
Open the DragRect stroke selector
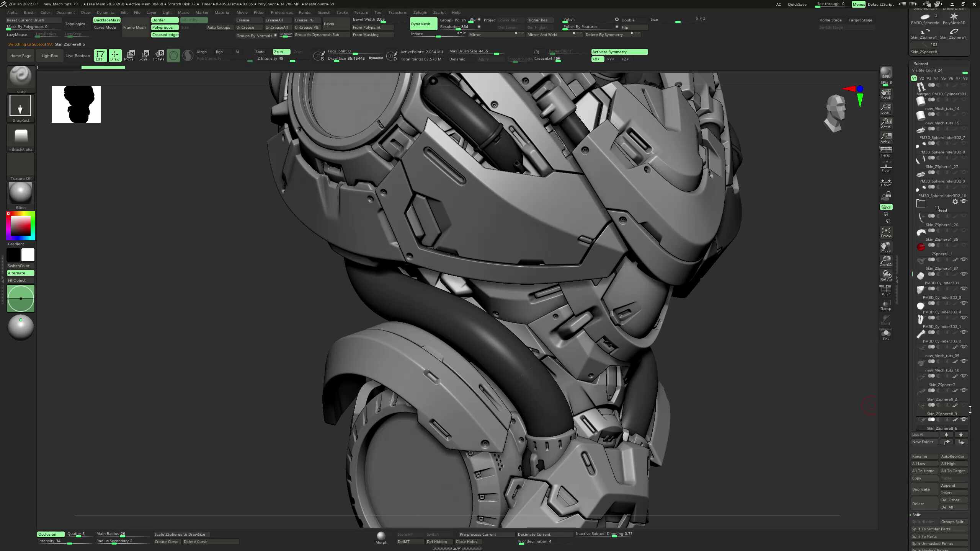[x=21, y=108]
